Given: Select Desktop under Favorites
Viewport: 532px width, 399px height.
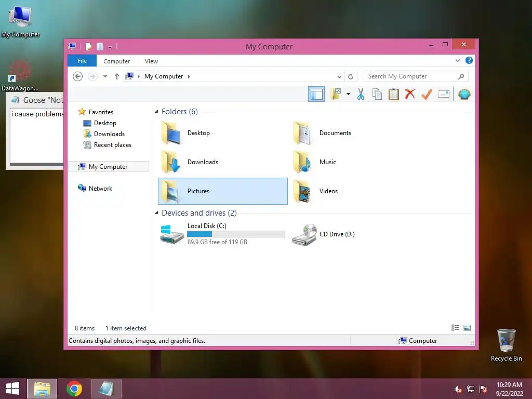Looking at the screenshot, I should point(105,123).
